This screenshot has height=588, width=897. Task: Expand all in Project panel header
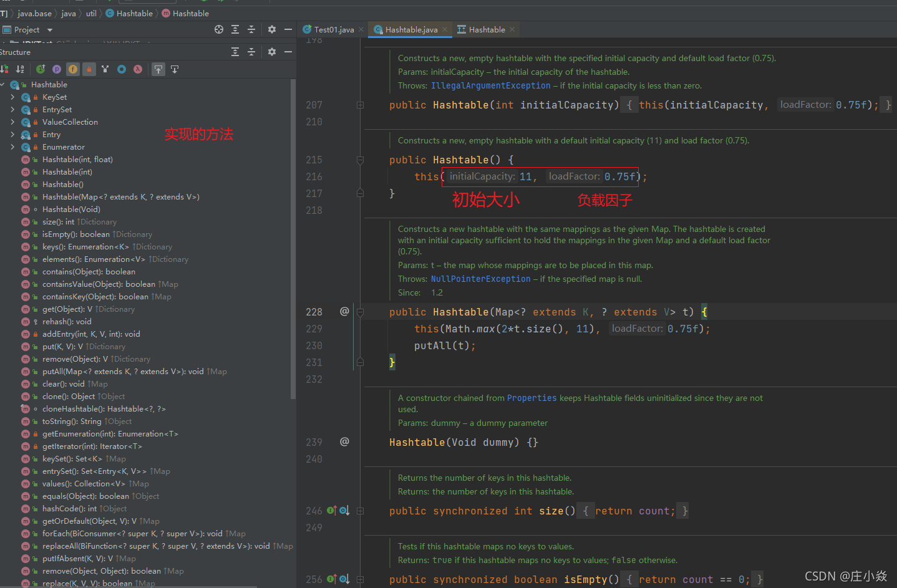pos(235,29)
